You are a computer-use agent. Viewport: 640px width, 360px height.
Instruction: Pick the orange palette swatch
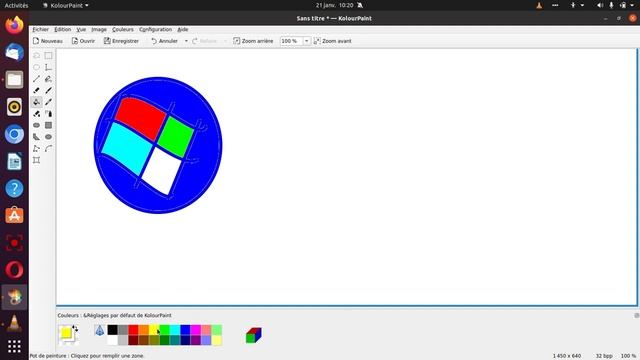pyautogui.click(x=144, y=330)
